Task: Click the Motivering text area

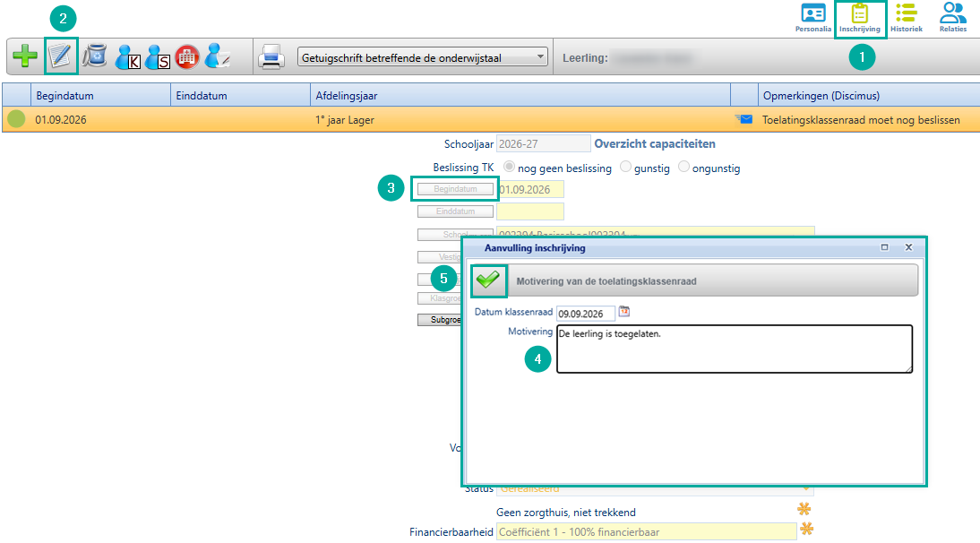Action: click(x=735, y=349)
